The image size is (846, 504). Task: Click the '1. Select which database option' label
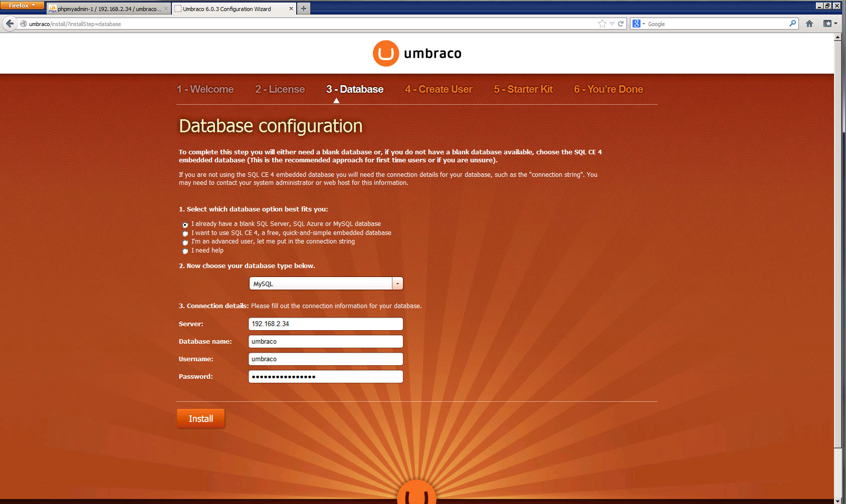pyautogui.click(x=254, y=209)
